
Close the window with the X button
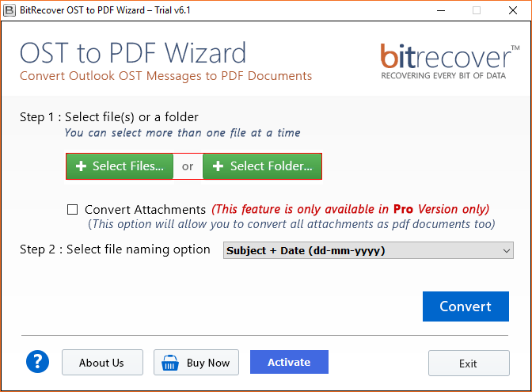tap(513, 10)
